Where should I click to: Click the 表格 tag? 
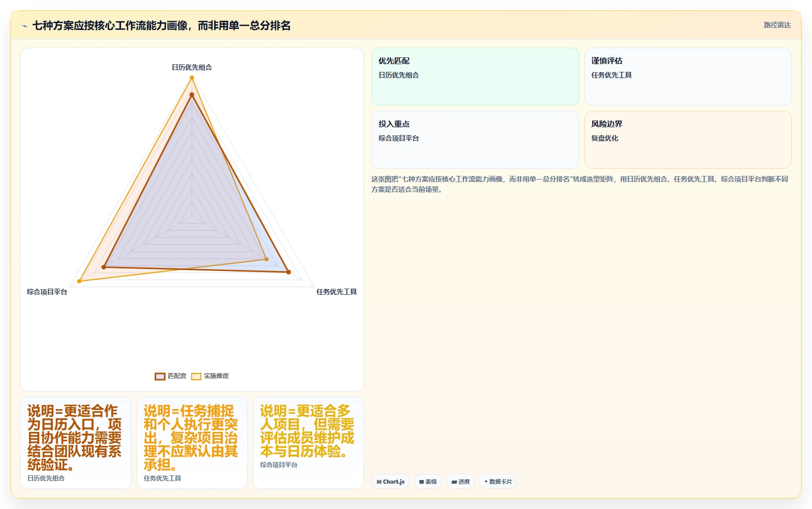428,482
